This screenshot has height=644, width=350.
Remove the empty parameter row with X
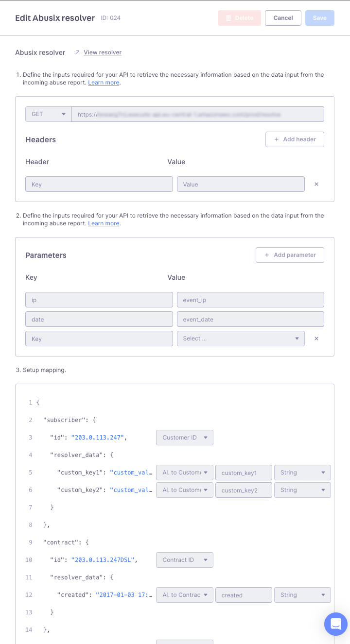click(x=316, y=339)
